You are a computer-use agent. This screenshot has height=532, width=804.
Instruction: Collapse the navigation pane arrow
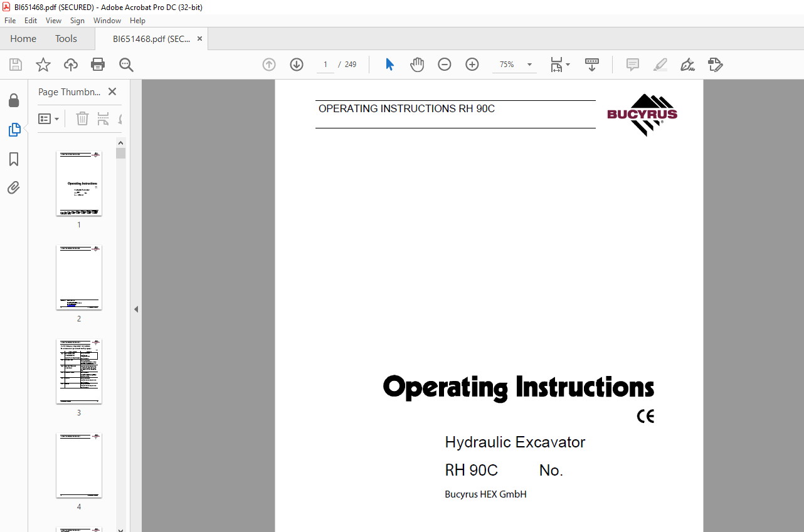136,309
